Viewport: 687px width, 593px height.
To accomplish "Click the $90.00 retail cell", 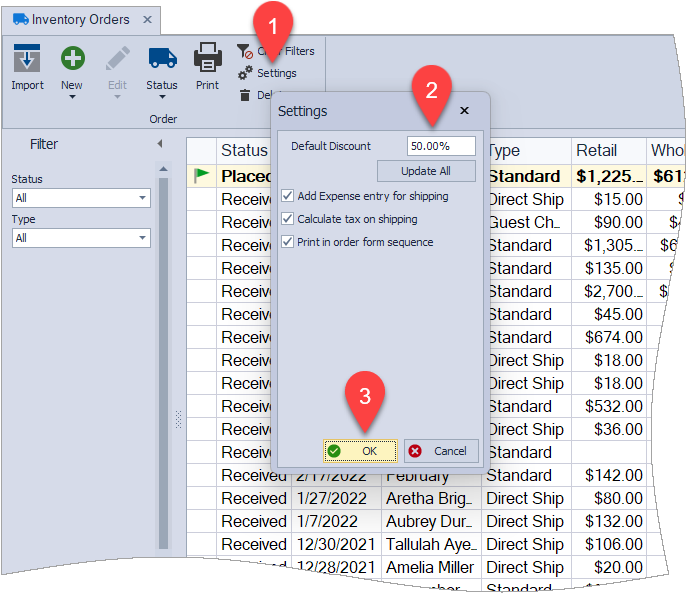I will click(608, 222).
